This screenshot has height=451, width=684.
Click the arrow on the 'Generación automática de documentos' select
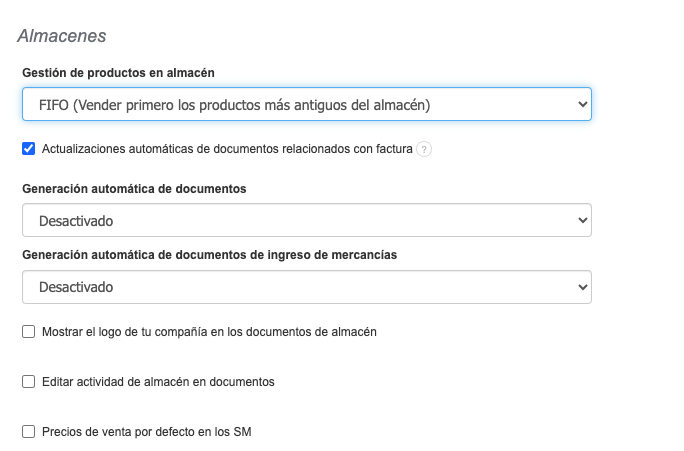pos(582,220)
